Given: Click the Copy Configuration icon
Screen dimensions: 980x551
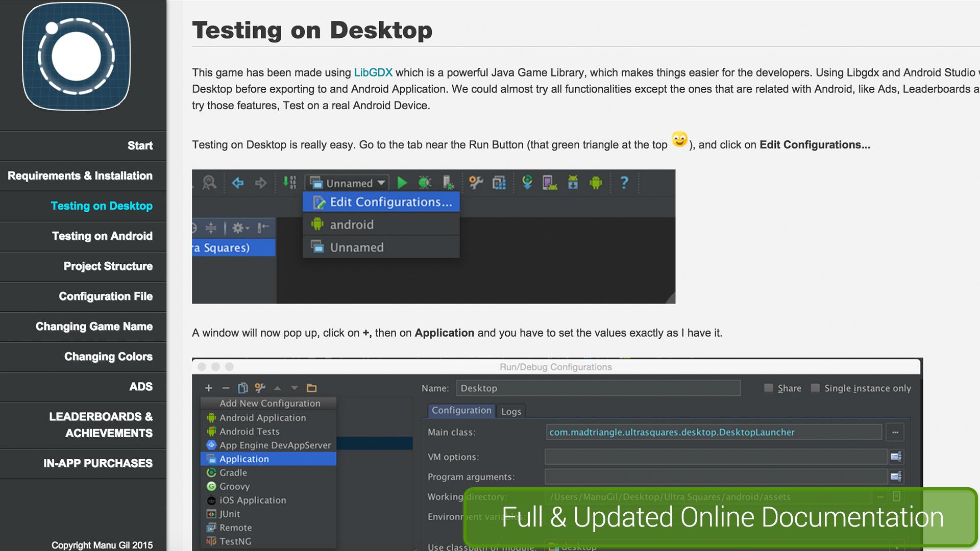Looking at the screenshot, I should (x=243, y=388).
